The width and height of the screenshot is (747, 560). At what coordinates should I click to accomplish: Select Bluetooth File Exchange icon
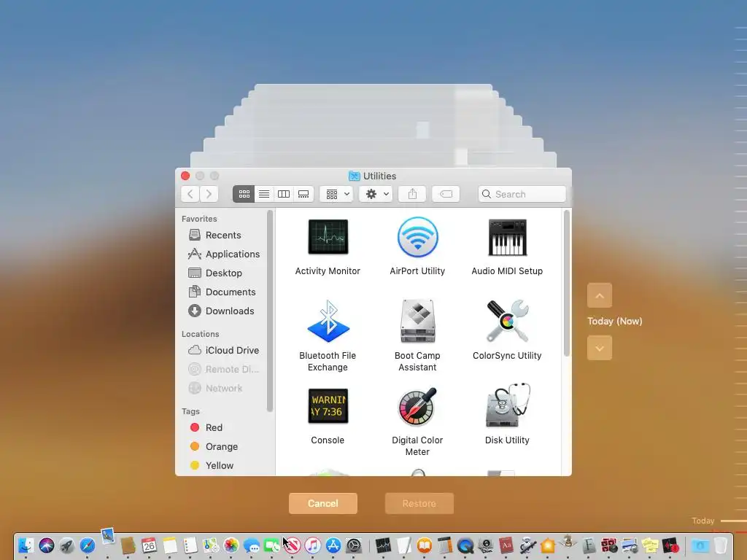point(328,321)
